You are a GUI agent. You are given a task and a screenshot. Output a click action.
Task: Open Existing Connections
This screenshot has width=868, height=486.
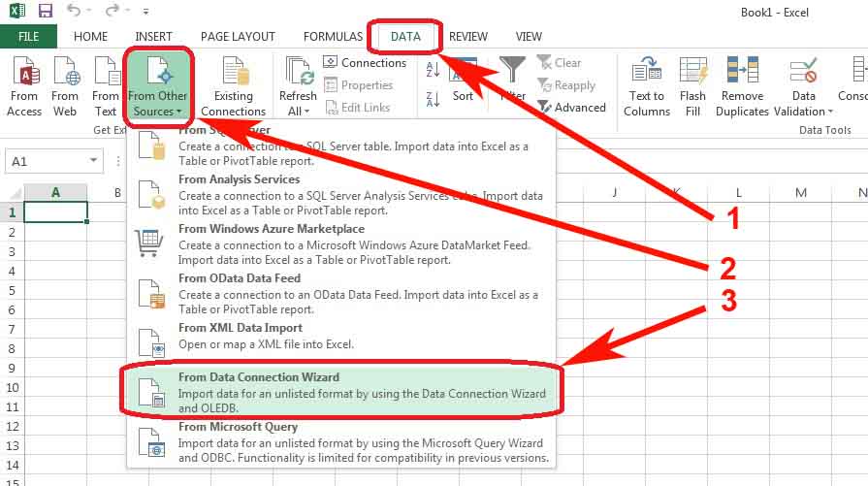233,86
